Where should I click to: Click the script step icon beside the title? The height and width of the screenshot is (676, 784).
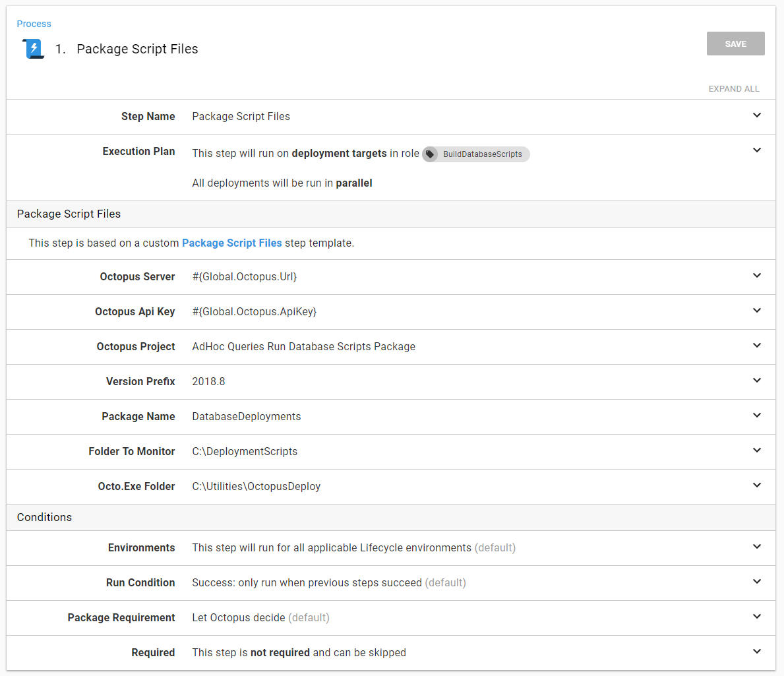point(34,49)
